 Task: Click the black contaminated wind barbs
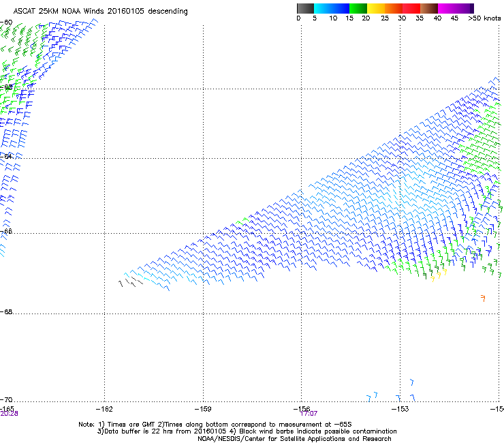tap(131, 282)
